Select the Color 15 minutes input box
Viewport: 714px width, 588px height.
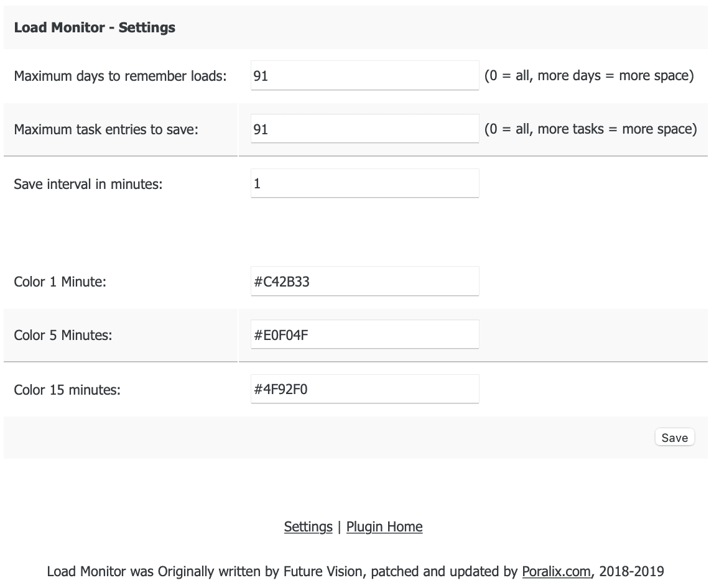[364, 388]
